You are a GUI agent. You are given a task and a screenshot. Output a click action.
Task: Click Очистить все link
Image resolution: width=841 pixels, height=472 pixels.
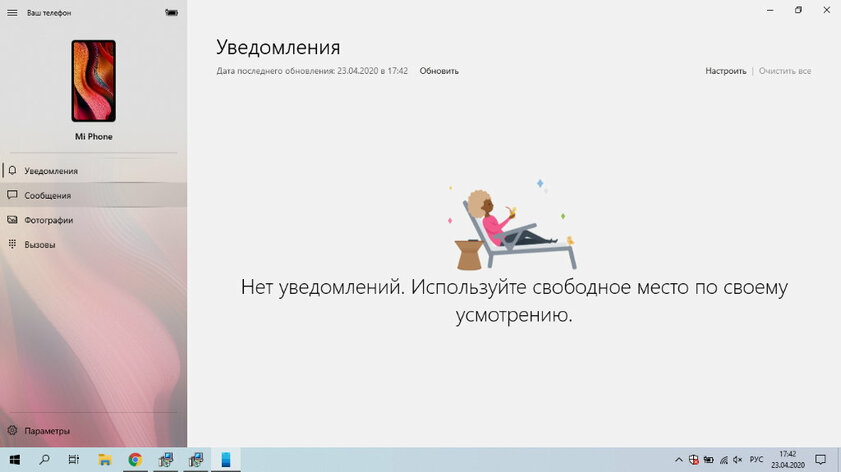click(x=785, y=71)
